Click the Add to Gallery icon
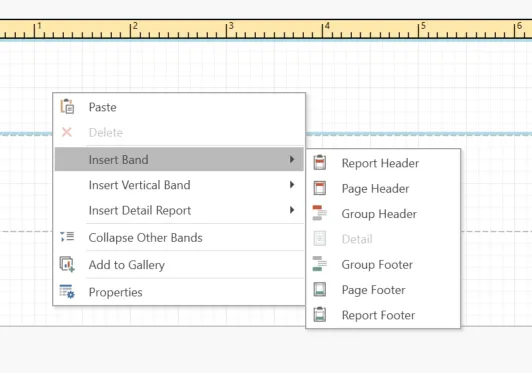 tap(67, 264)
